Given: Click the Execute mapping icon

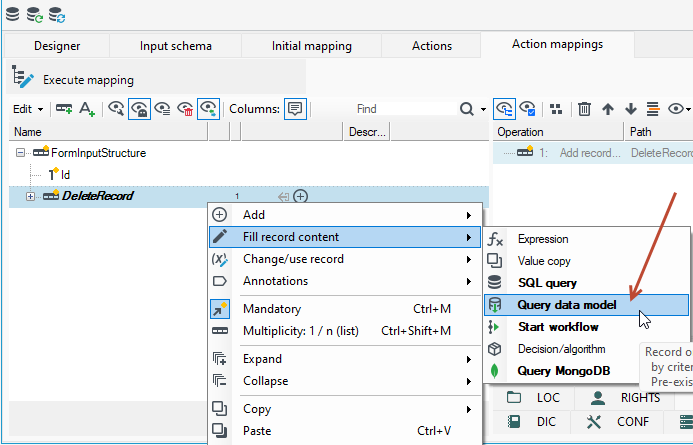Looking at the screenshot, I should (22, 77).
